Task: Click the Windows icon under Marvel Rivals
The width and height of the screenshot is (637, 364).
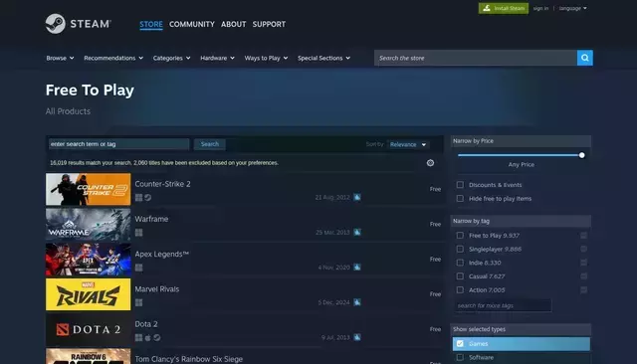Action: point(138,302)
